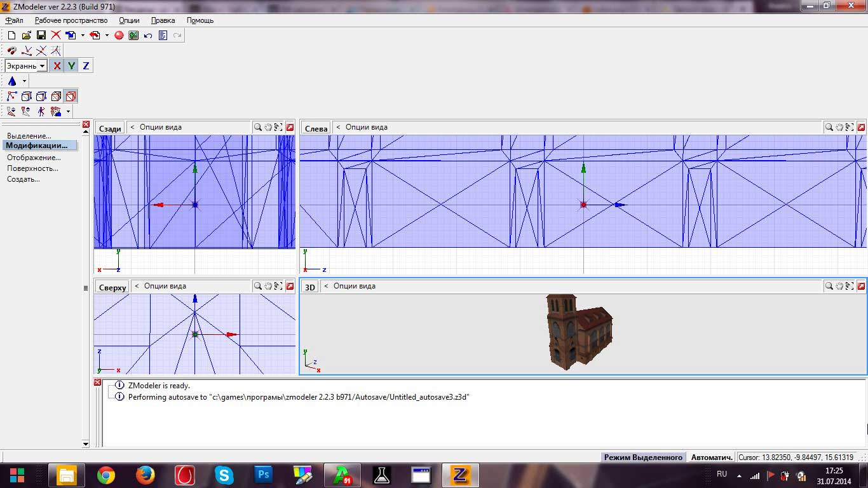
Task: Click the zoom magnifier in the Сзади viewport
Action: click(x=258, y=127)
